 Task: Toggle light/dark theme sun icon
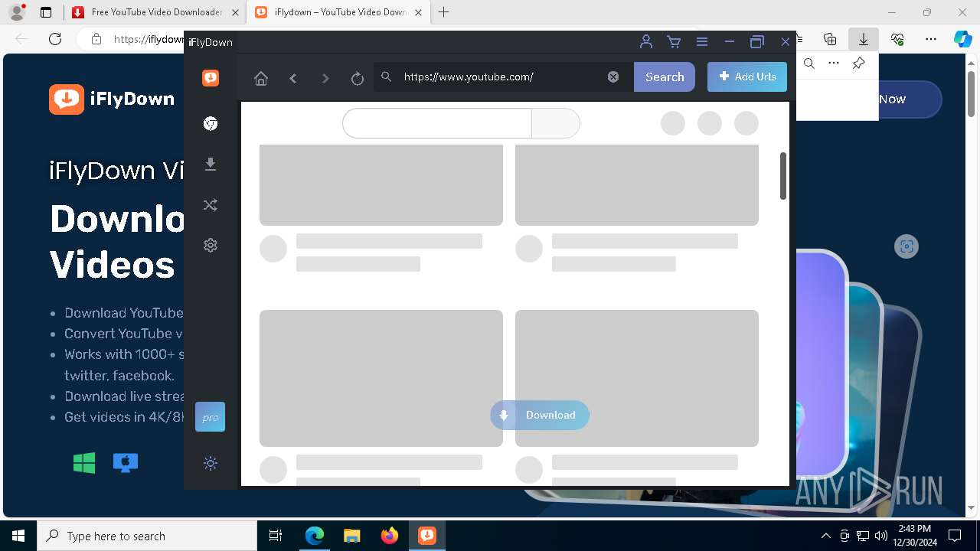[x=211, y=463]
